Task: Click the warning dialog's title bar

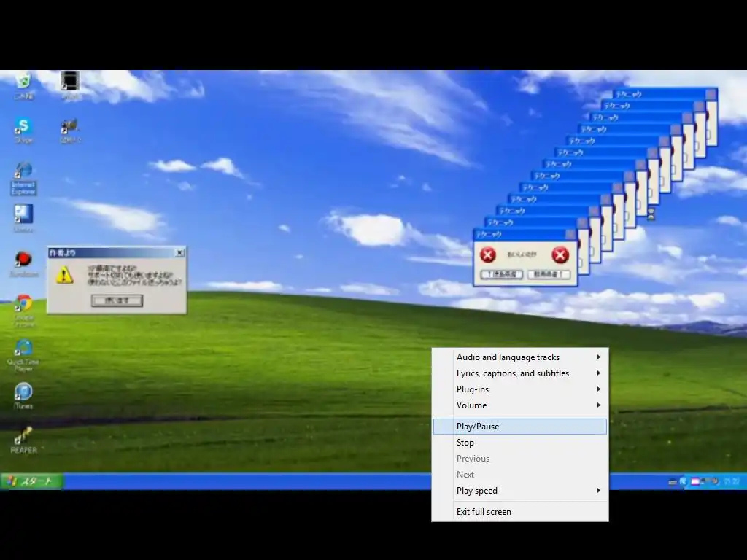Action: pyautogui.click(x=117, y=252)
